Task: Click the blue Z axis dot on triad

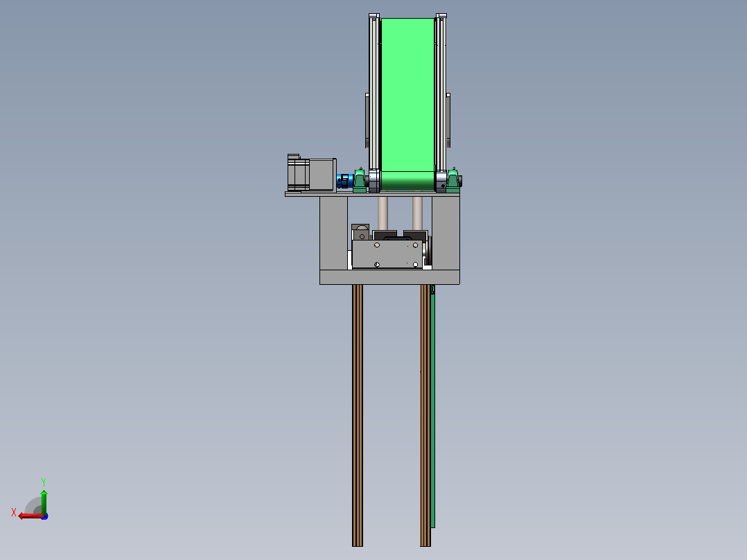Action: click(x=45, y=516)
